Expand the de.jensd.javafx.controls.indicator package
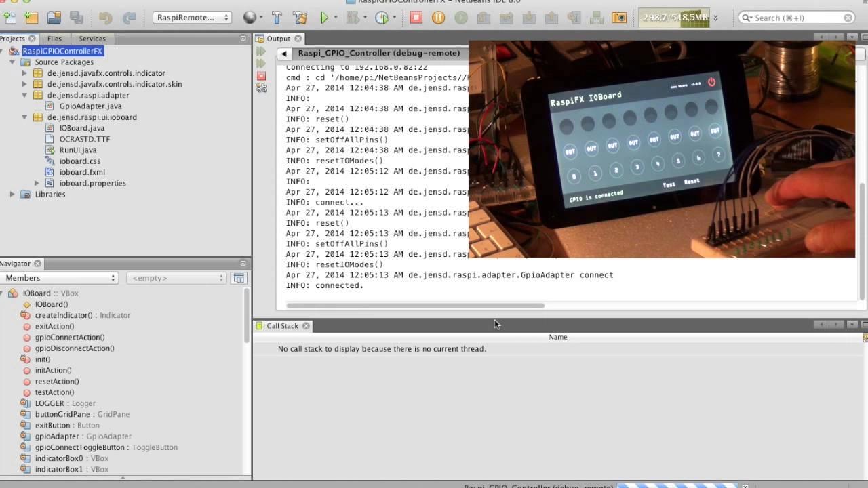The height and width of the screenshot is (488, 868). click(25, 73)
